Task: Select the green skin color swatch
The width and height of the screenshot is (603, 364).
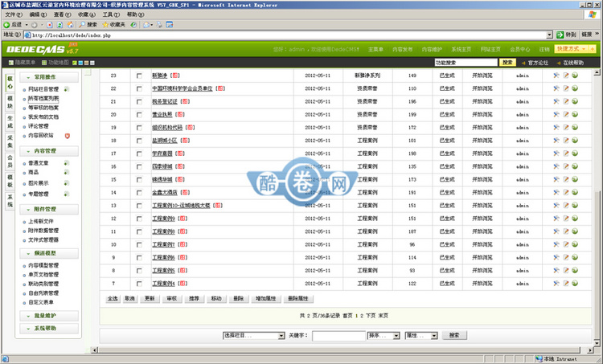Action: tap(75, 63)
